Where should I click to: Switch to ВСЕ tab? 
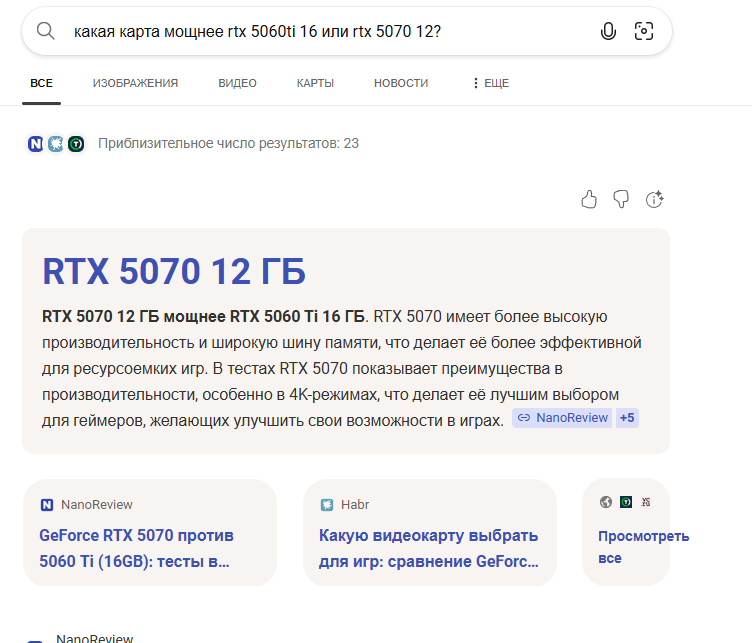(x=41, y=83)
